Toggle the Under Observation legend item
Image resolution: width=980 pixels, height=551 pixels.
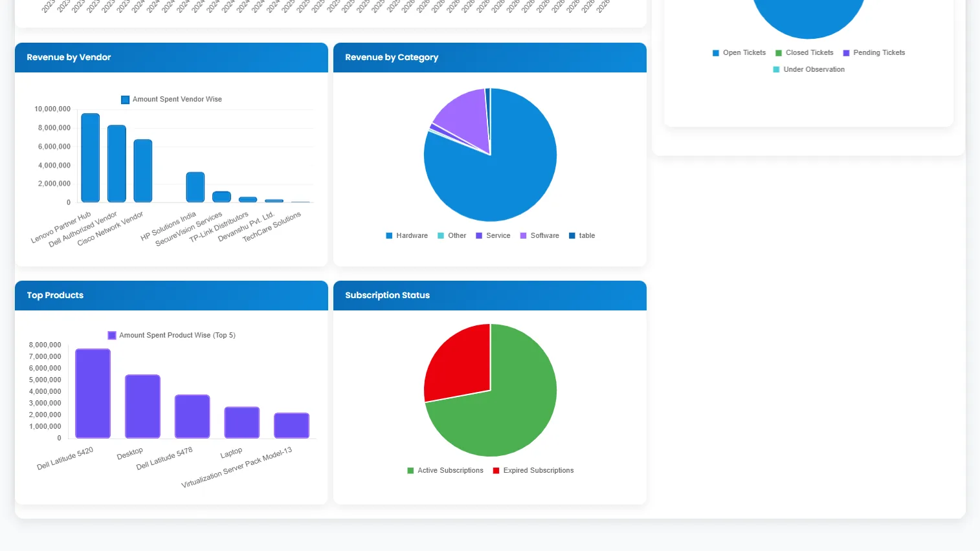tap(808, 70)
